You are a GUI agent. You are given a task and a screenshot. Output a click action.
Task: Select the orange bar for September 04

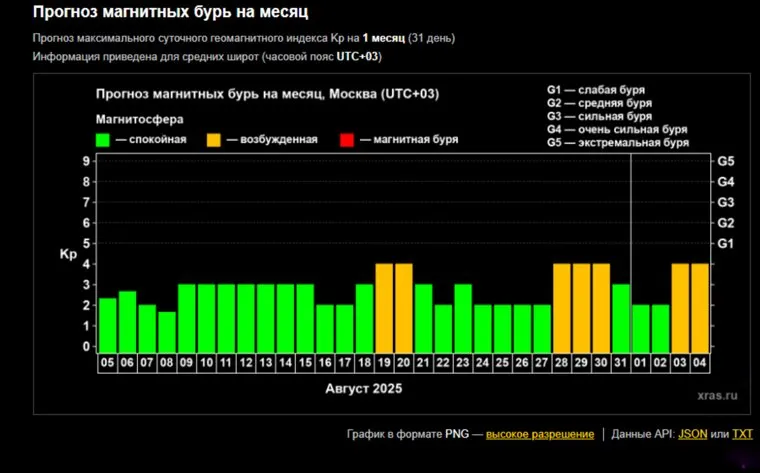coord(700,306)
